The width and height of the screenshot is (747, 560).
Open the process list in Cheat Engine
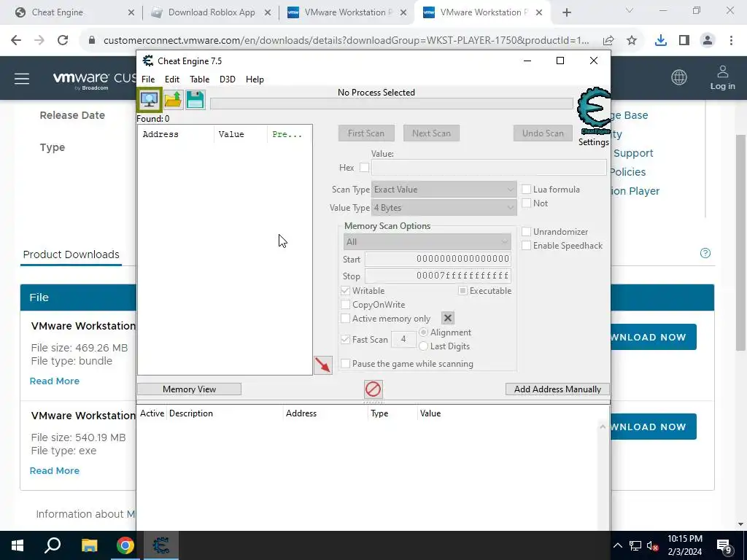(149, 99)
